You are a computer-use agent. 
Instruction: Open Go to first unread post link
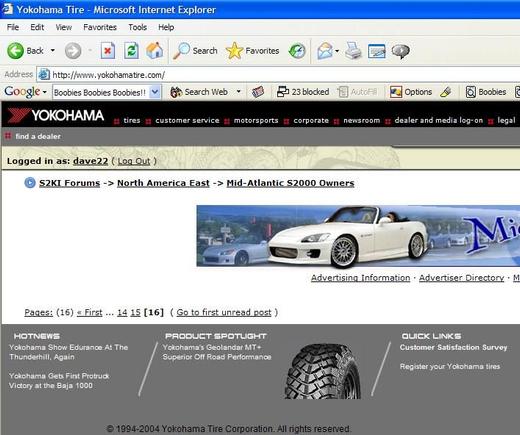tap(224, 312)
